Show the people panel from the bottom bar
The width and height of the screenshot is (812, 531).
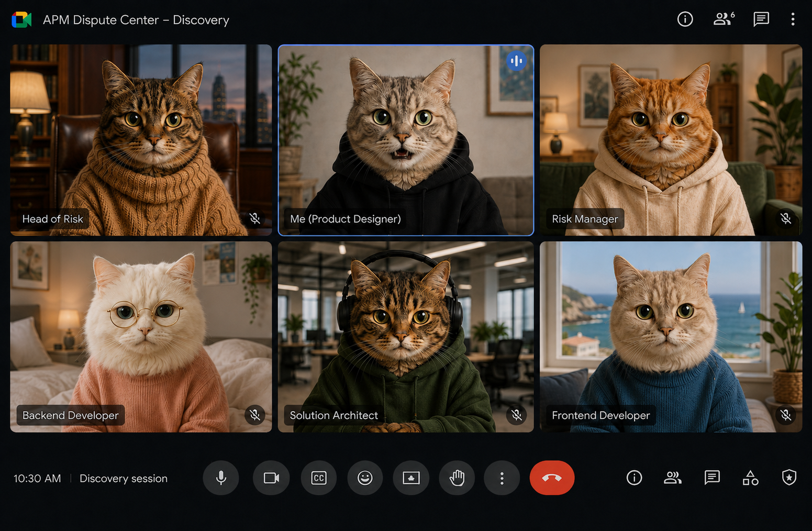pyautogui.click(x=673, y=478)
